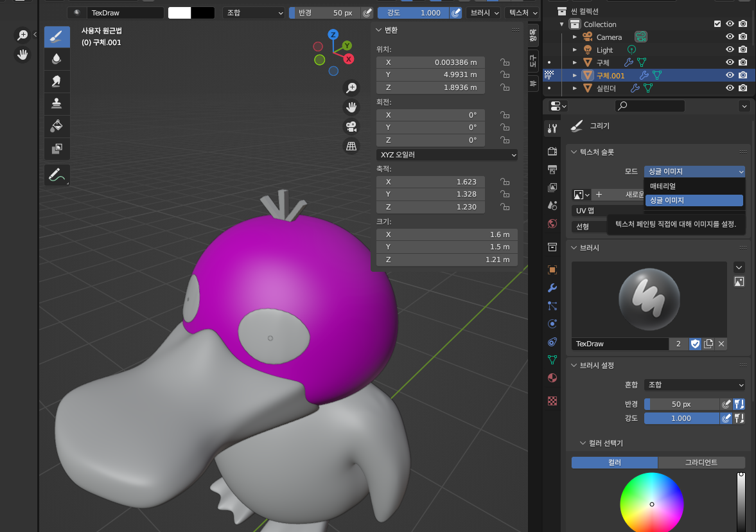Click the add new image plus button
Image resolution: width=756 pixels, height=532 pixels.
tap(599, 195)
